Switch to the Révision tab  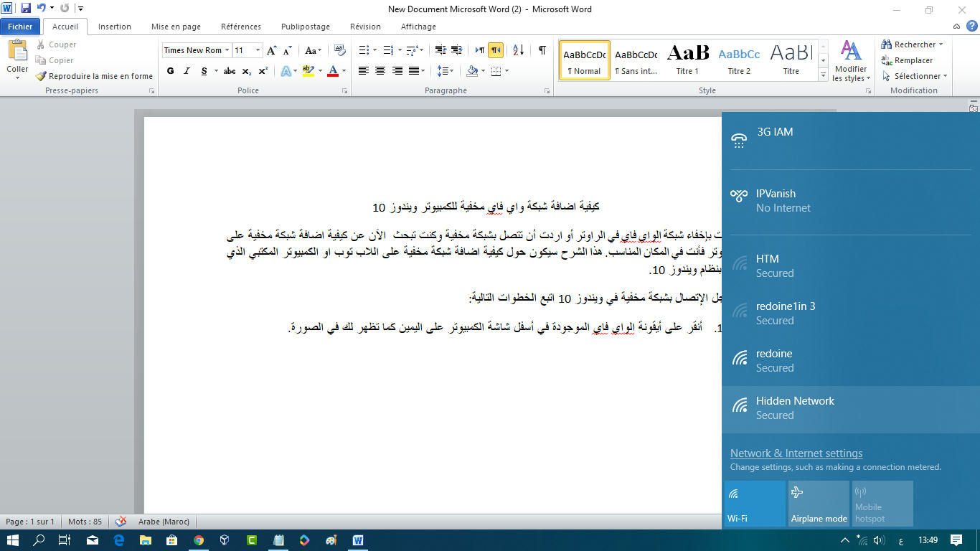tap(365, 27)
